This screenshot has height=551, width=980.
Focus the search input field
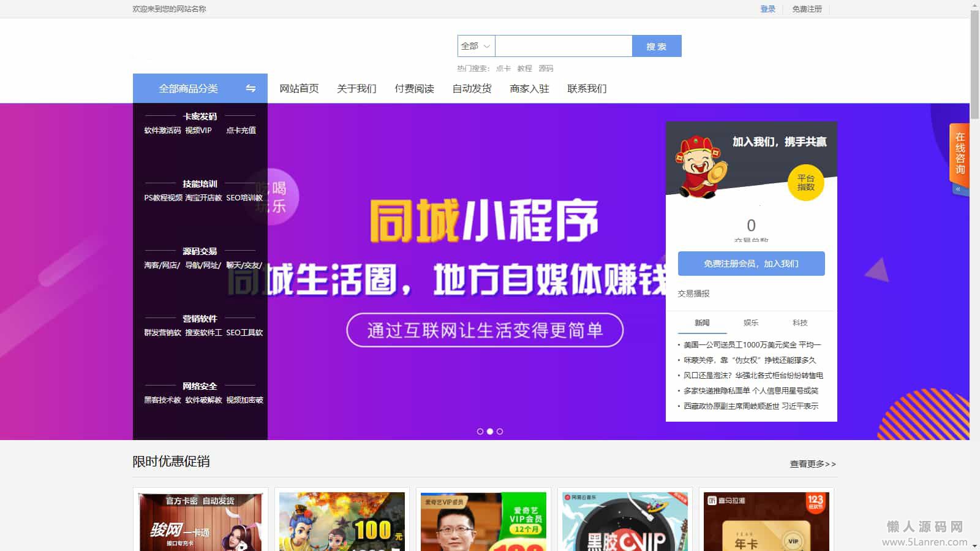tap(563, 46)
